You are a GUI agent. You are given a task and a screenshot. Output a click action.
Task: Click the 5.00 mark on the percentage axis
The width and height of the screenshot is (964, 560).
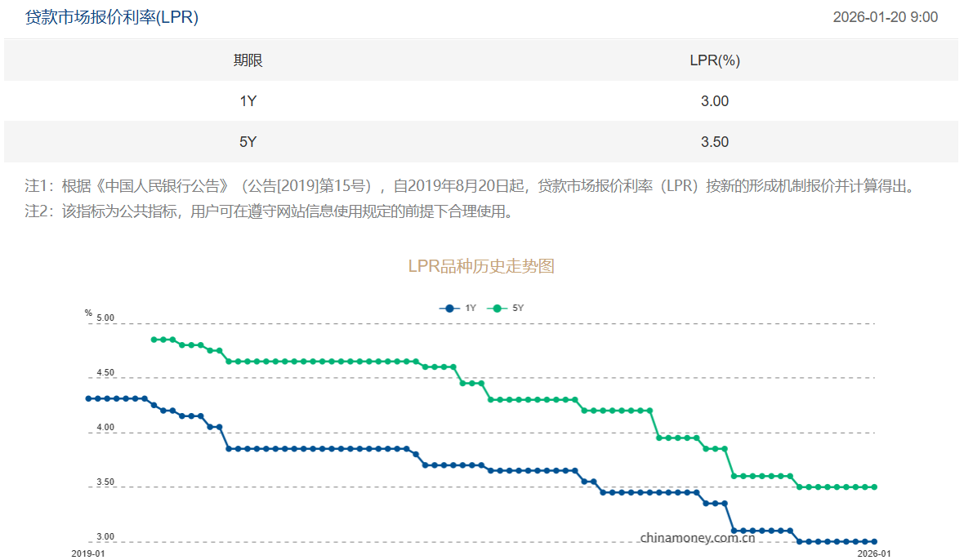105,318
